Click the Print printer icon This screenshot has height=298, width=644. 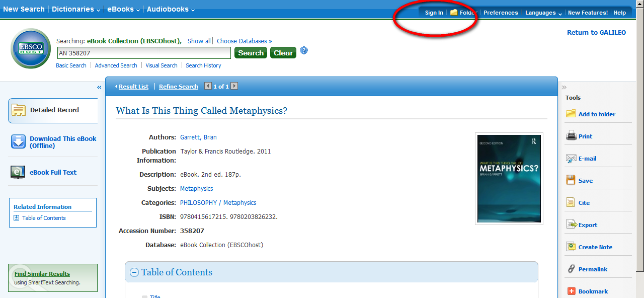571,135
